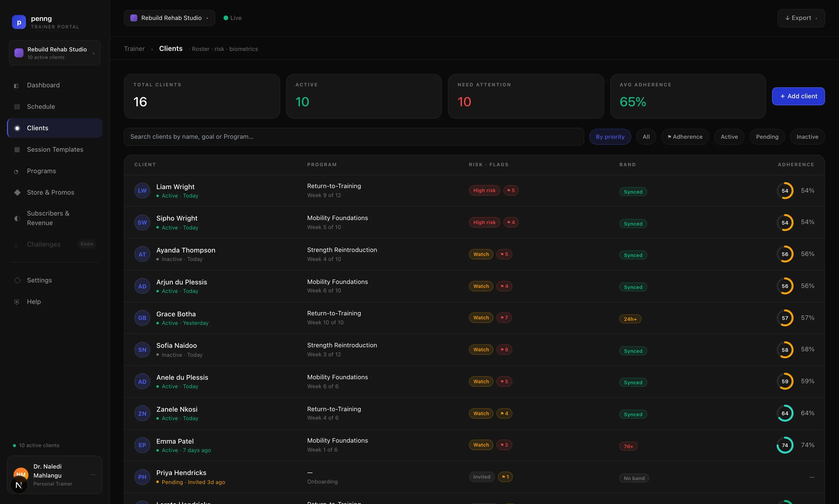Screen dimensions: 839x504
Task: Click Emma Patel's EP avatar
Action: [x=142, y=445]
